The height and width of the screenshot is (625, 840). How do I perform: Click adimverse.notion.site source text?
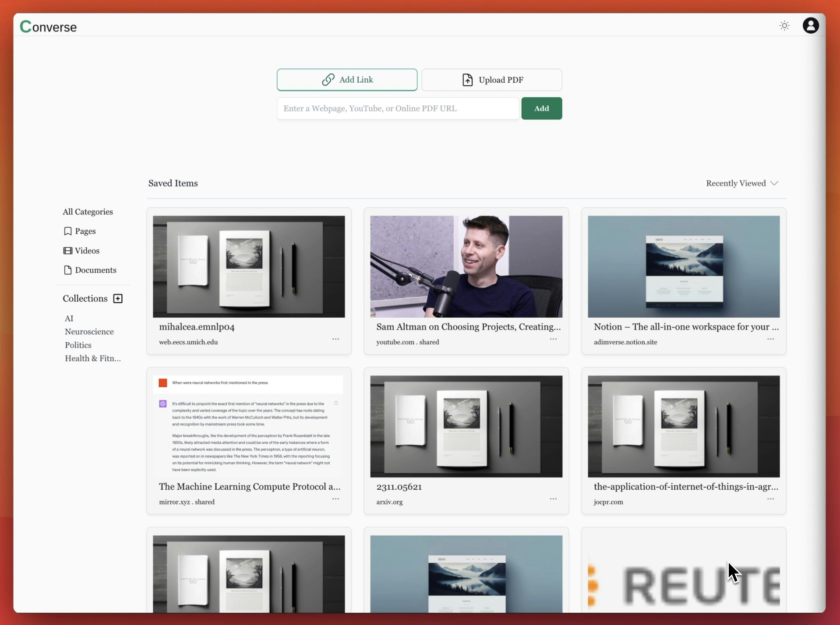coord(625,342)
